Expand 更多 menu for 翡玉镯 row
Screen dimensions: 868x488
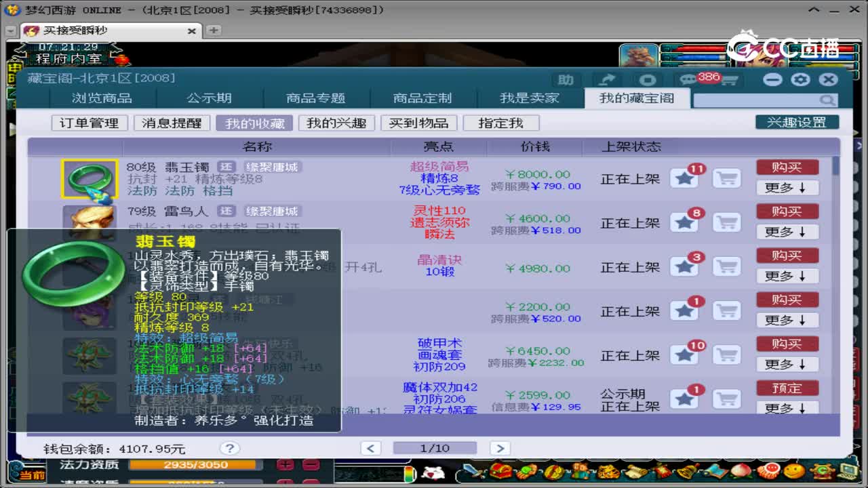(x=787, y=188)
